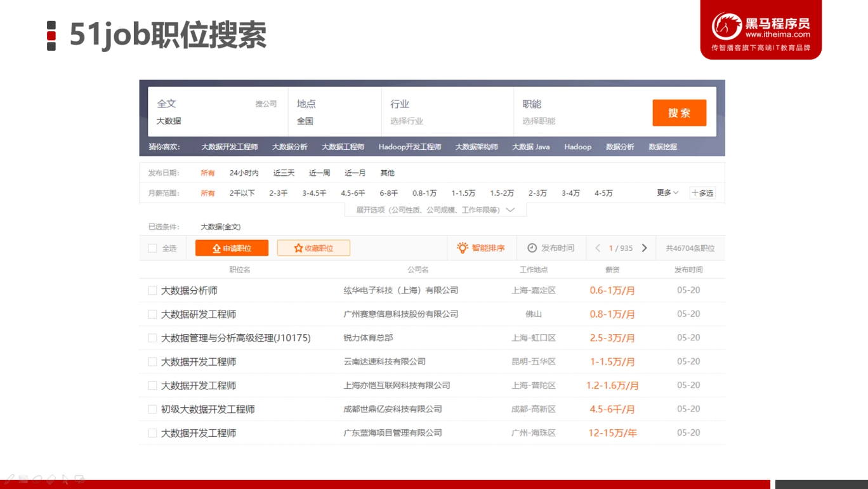Sort results by 智能排序

click(x=481, y=248)
